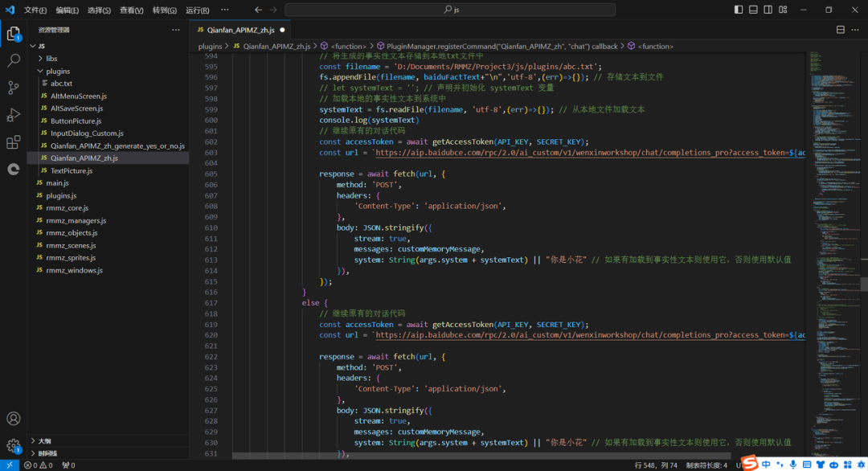Split the editor with the split icon
This screenshot has height=471, width=868.
[841, 30]
